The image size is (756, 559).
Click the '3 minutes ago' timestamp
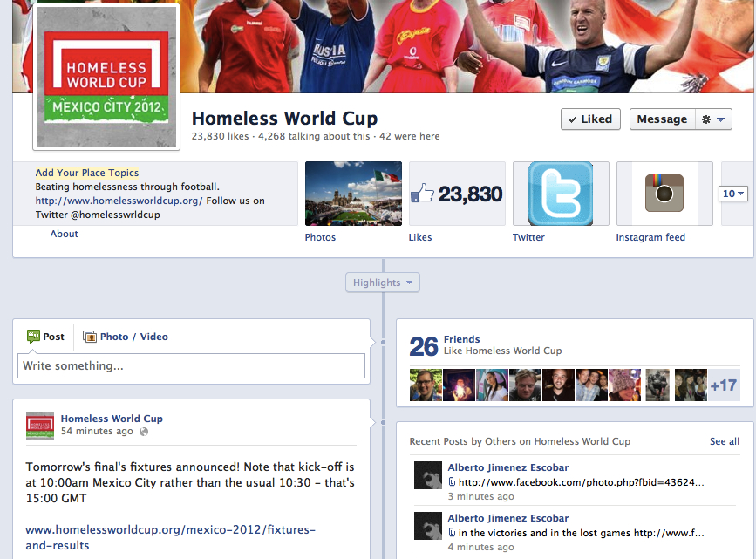pyautogui.click(x=480, y=496)
